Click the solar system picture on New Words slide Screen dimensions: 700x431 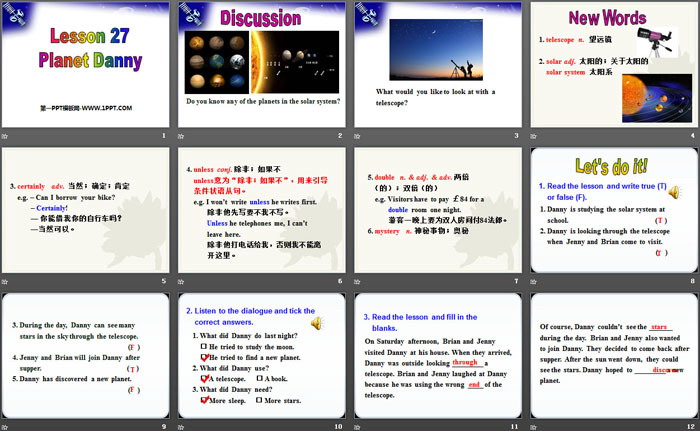[657, 98]
